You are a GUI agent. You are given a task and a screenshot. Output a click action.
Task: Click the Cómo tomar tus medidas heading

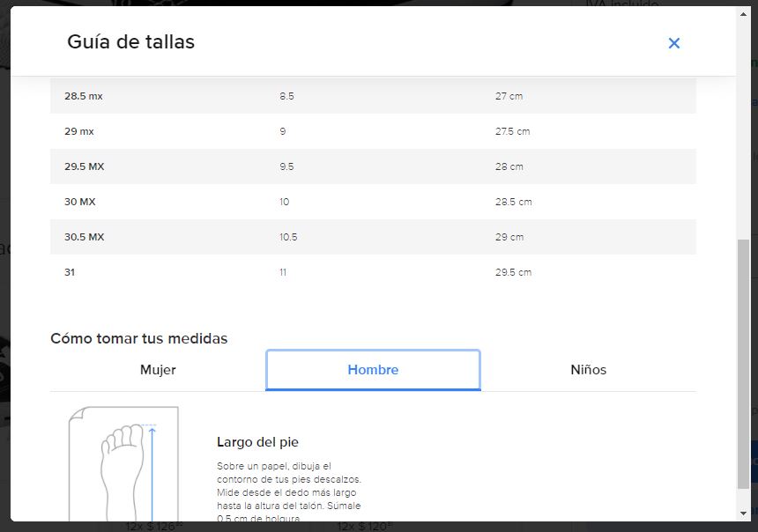coord(138,338)
